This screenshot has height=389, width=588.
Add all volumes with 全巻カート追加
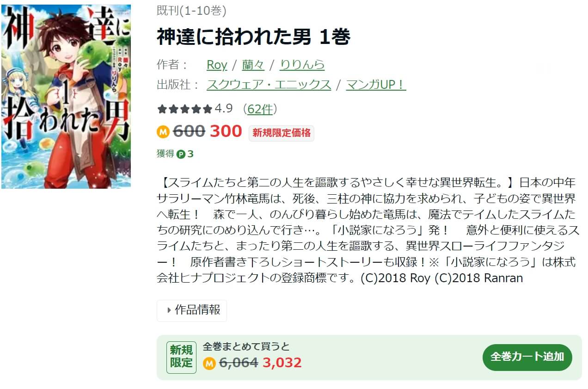[x=527, y=357]
